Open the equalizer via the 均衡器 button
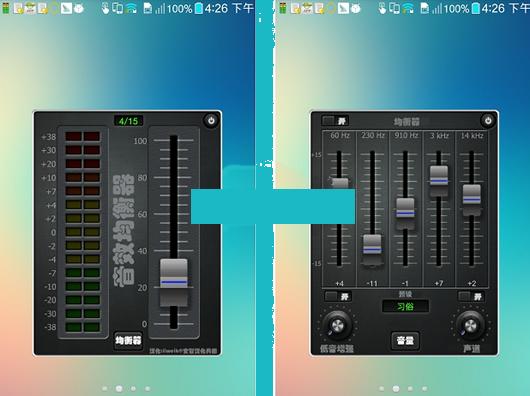This screenshot has height=396, width=530. tap(128, 341)
